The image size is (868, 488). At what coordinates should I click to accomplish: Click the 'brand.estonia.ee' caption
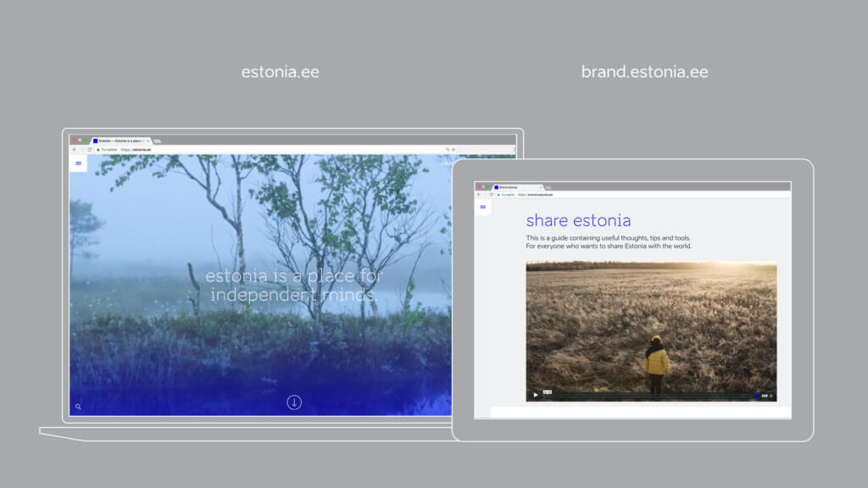644,72
